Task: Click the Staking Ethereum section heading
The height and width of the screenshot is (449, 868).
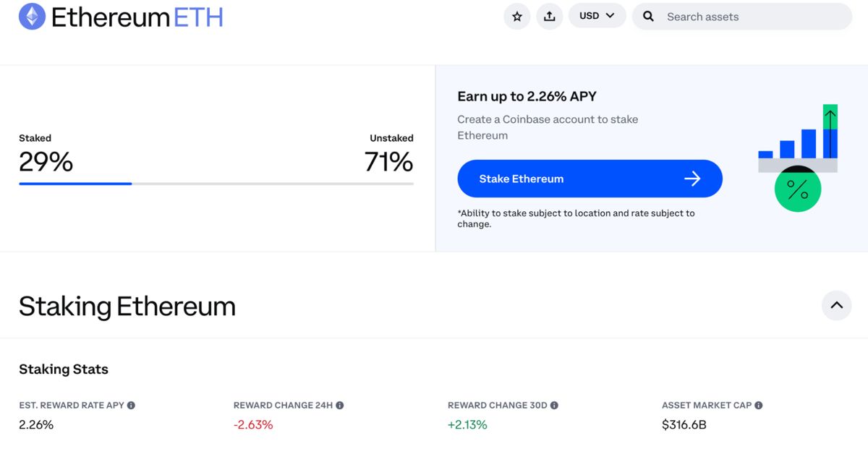Action: click(127, 307)
